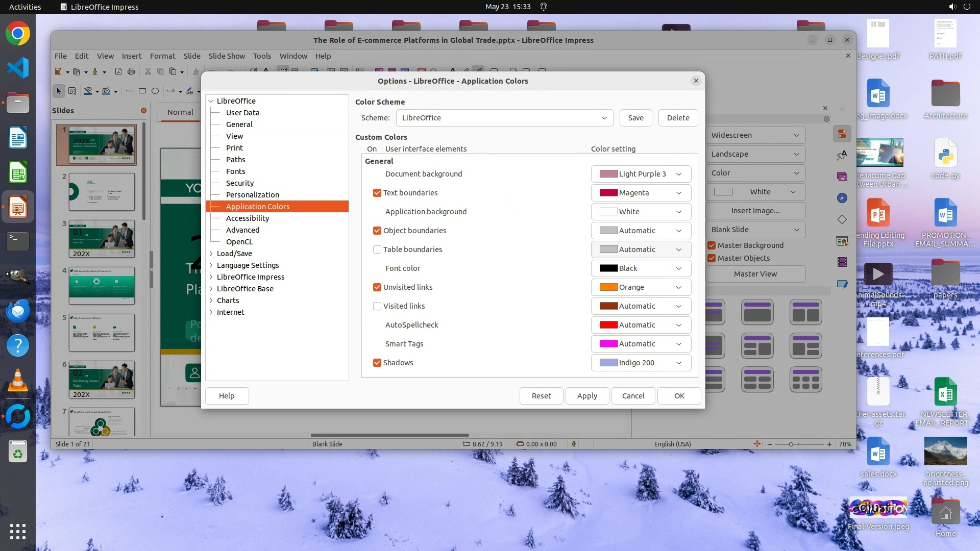
Task: Open the Animation filmstrip sidebar icon
Action: [842, 262]
